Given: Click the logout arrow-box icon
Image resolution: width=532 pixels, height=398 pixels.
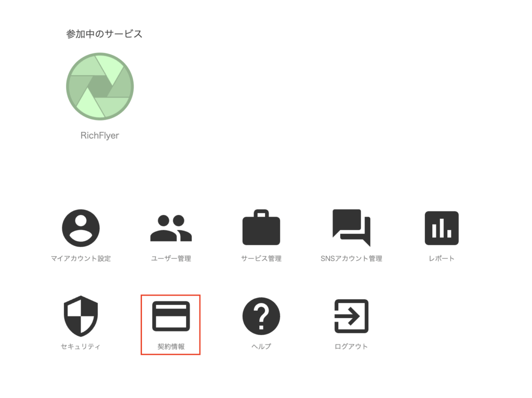Looking at the screenshot, I should point(351,316).
